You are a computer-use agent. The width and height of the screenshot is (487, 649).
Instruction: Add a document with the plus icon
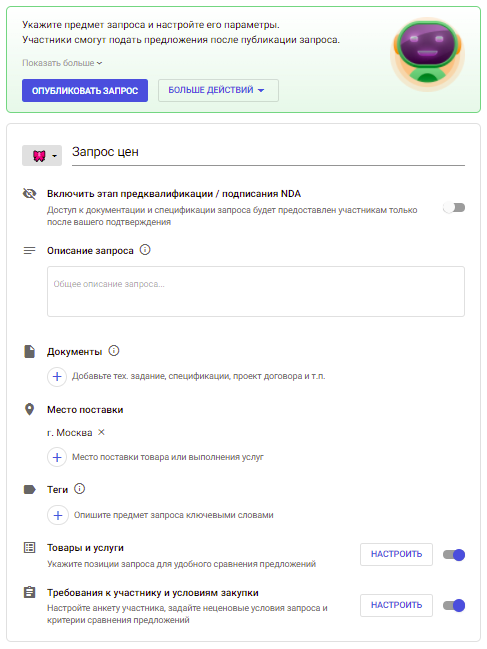click(x=57, y=376)
